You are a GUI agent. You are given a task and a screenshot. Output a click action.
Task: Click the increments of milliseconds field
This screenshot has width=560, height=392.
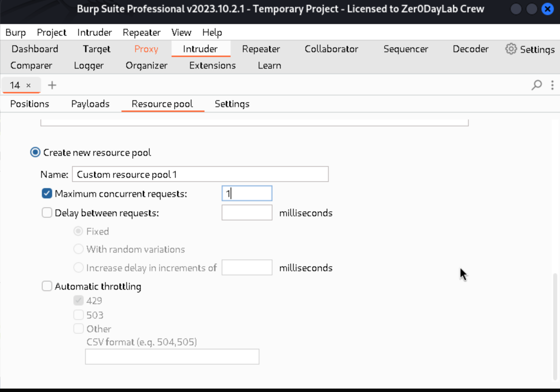(x=247, y=267)
